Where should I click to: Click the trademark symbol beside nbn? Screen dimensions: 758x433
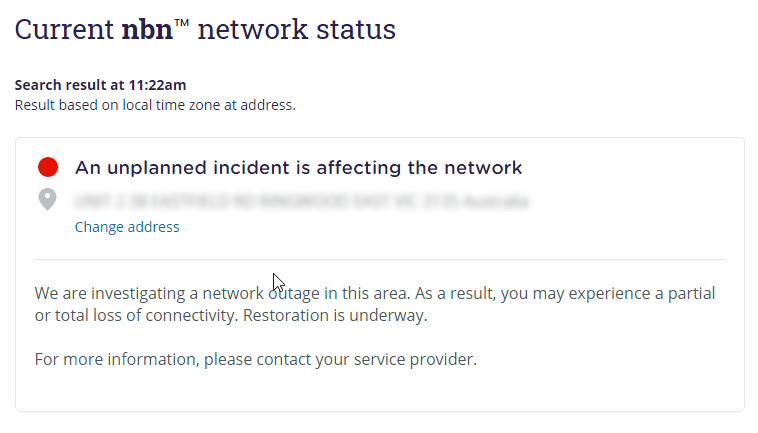tap(181, 23)
